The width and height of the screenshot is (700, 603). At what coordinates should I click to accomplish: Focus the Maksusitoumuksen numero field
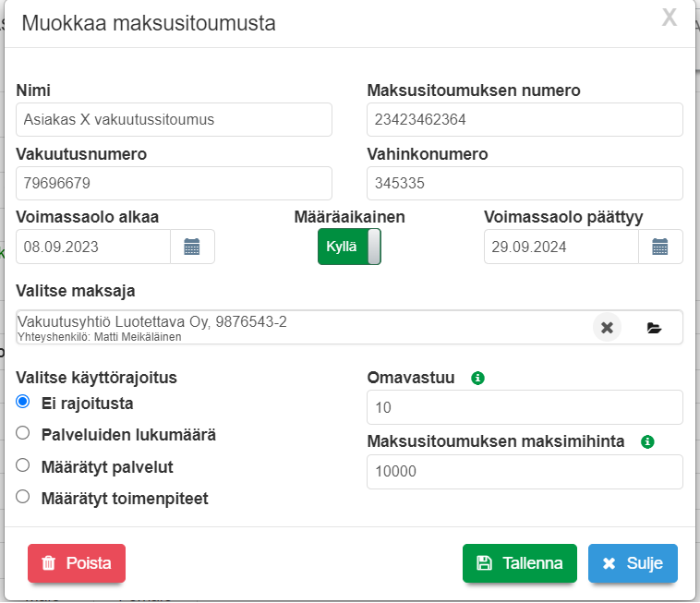point(525,119)
